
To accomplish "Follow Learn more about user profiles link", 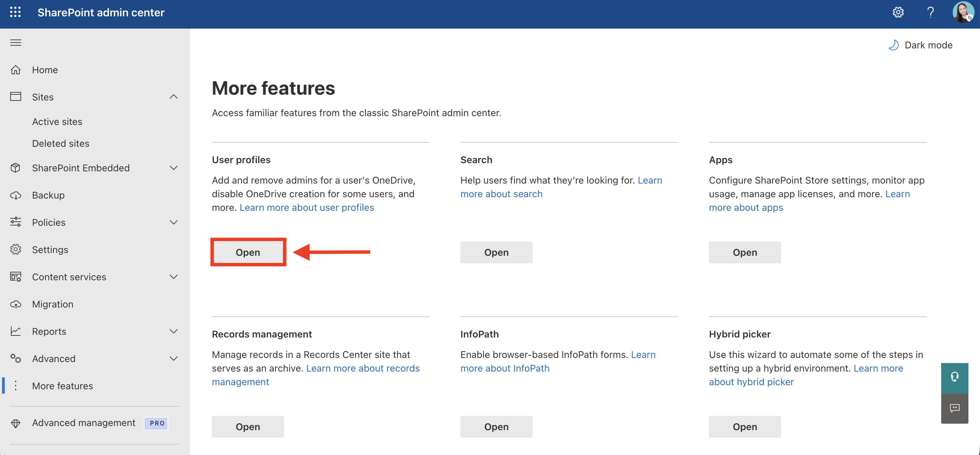I will click(306, 208).
